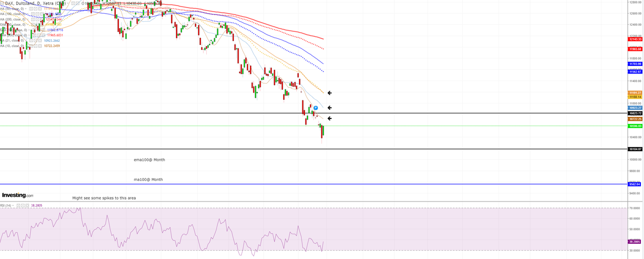Image resolution: width=644 pixels, height=259 pixels.
Task: Select the middle black arrow annotation beside the P marker
Action: coord(330,108)
